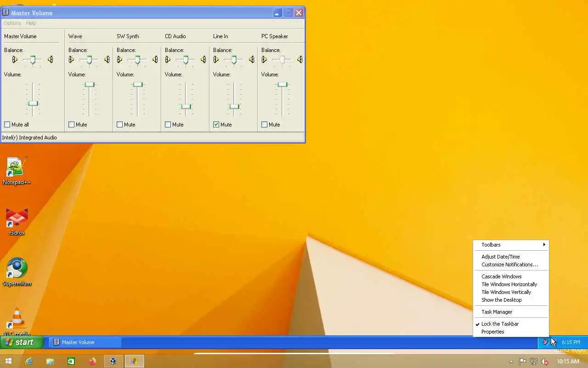This screenshot has width=588, height=368.
Task: Select Cascade Windows in the context menu
Action: [x=511, y=276]
